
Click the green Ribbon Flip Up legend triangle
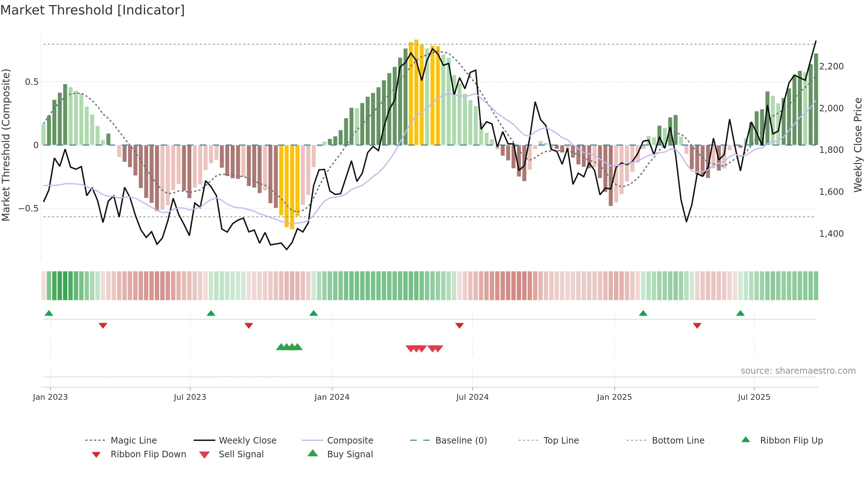click(746, 440)
